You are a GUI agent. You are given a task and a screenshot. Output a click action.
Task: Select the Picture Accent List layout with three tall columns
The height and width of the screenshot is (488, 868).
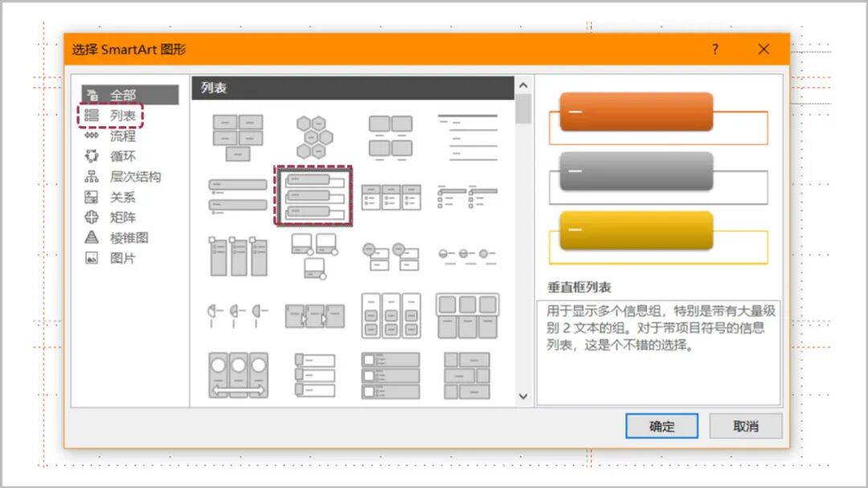pyautogui.click(x=238, y=256)
